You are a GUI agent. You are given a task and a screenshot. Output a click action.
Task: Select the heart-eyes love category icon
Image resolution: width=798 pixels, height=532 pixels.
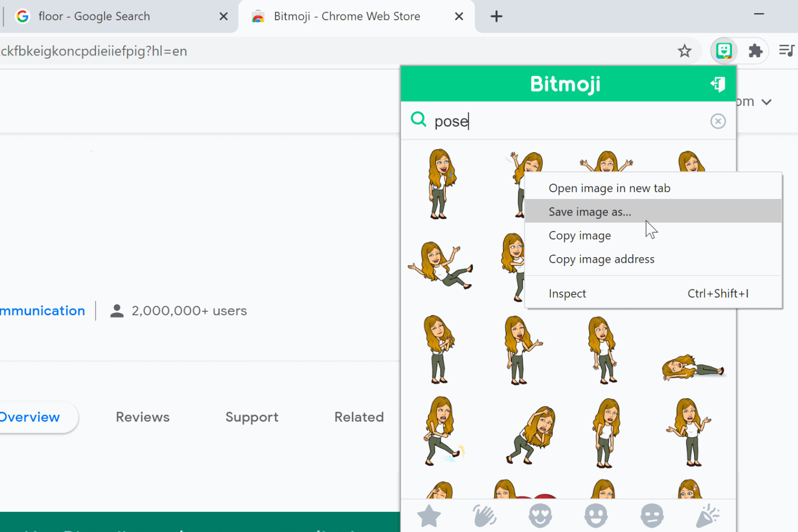540,515
